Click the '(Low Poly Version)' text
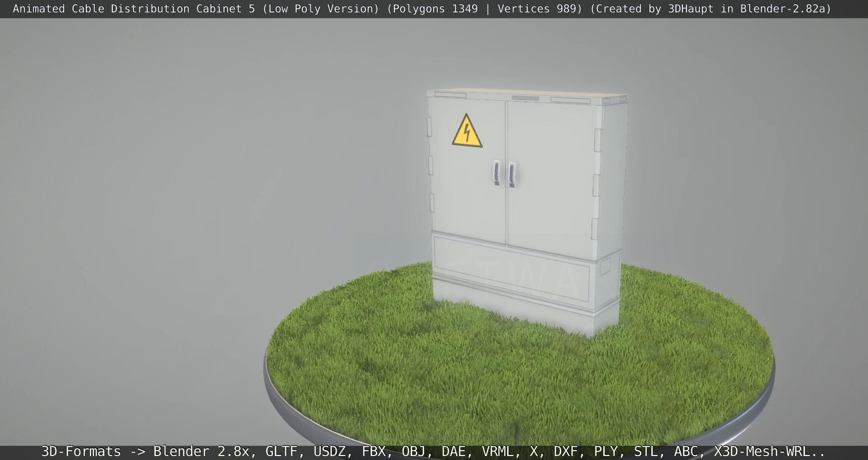Viewport: 868px width, 460px height. (321, 9)
